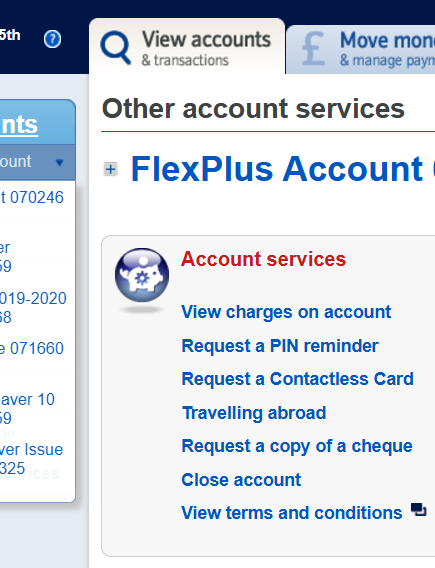The image size is (435, 568).
Task: Open the account dropdown arrow in sidebar
Action: pos(59,162)
